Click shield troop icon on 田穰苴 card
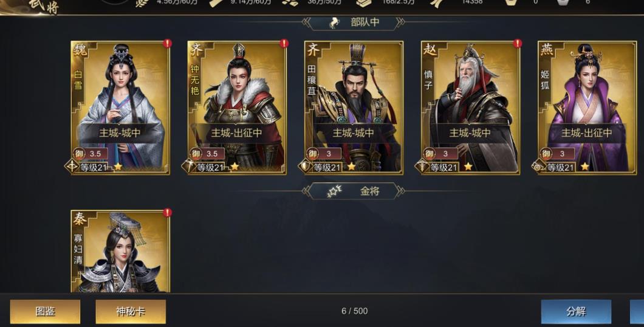The image size is (644, 327). (305, 167)
